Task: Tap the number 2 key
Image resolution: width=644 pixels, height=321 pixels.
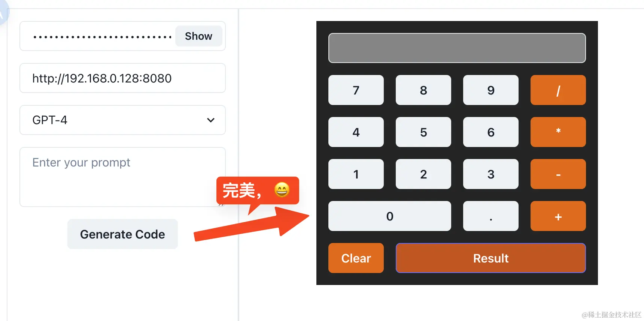Action: point(423,174)
